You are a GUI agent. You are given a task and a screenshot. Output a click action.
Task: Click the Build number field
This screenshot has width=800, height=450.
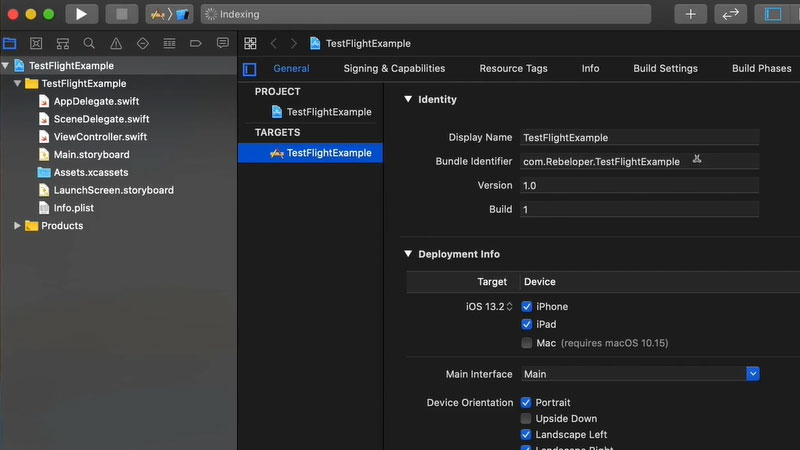click(x=639, y=209)
